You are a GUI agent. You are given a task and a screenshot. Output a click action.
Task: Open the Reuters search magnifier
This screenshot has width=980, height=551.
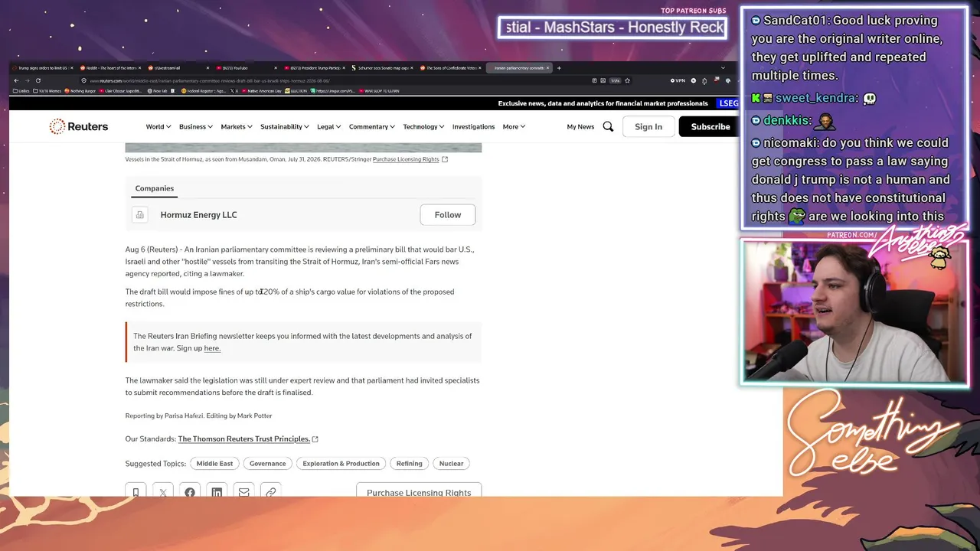tap(608, 126)
